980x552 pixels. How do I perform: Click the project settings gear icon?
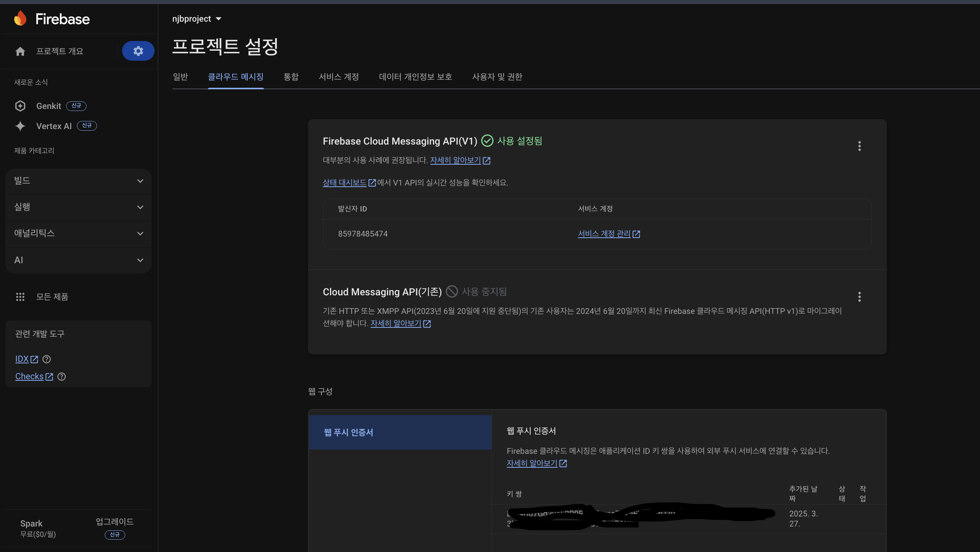click(138, 51)
